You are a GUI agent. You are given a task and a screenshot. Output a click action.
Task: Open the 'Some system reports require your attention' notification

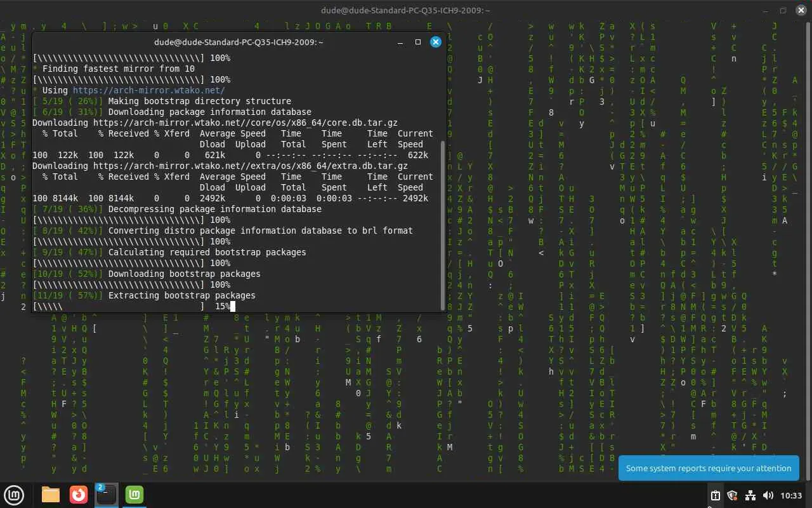[709, 468]
